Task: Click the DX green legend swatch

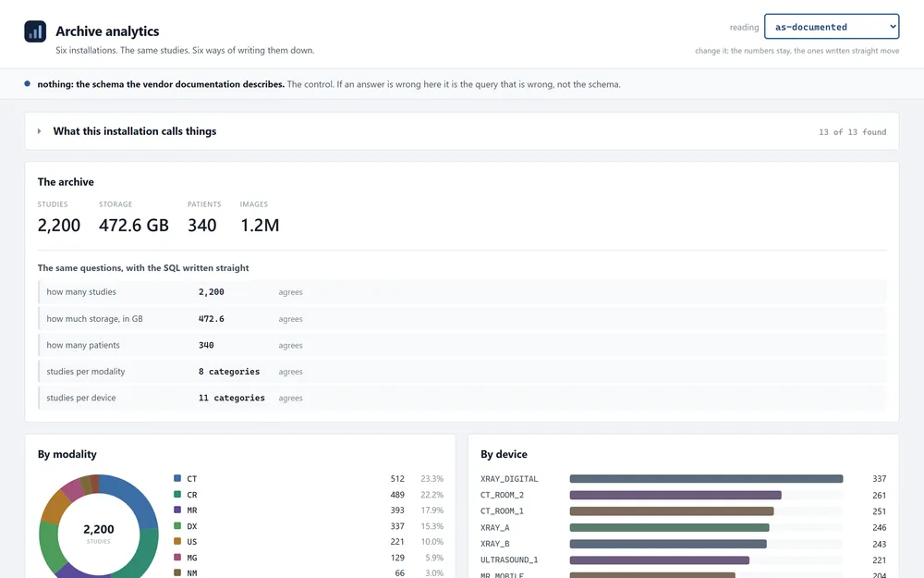Action: point(177,525)
